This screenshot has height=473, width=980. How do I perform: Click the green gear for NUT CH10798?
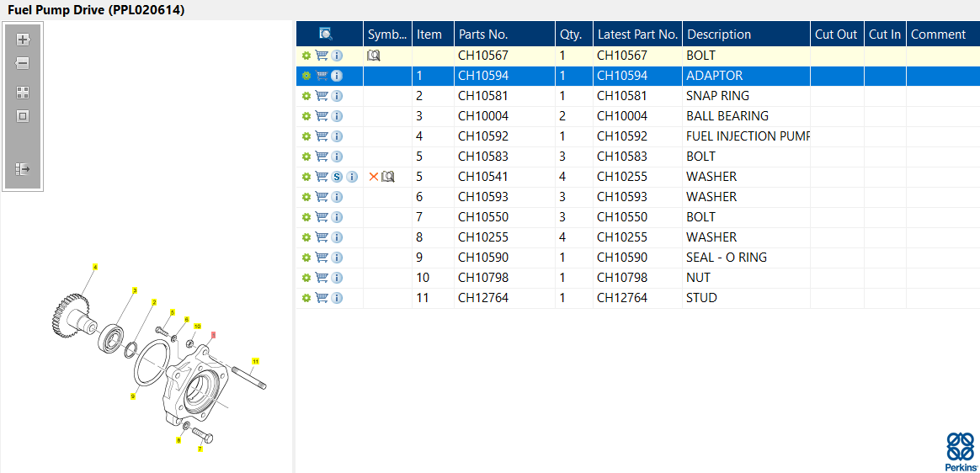(306, 278)
